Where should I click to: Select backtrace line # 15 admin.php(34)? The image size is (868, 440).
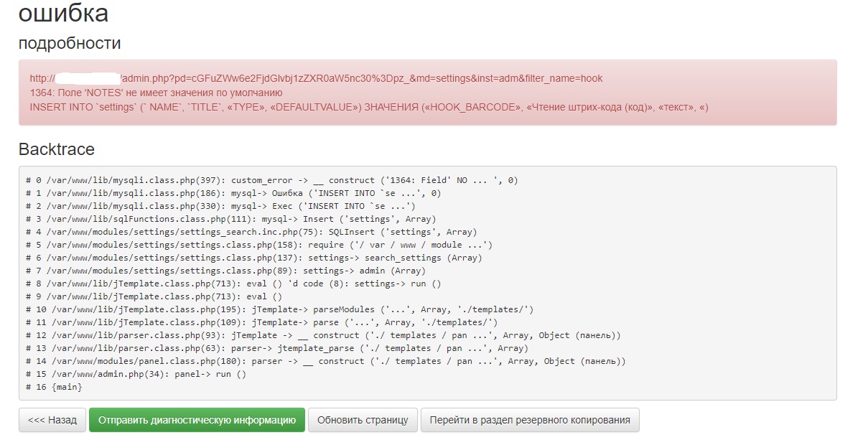tap(136, 374)
